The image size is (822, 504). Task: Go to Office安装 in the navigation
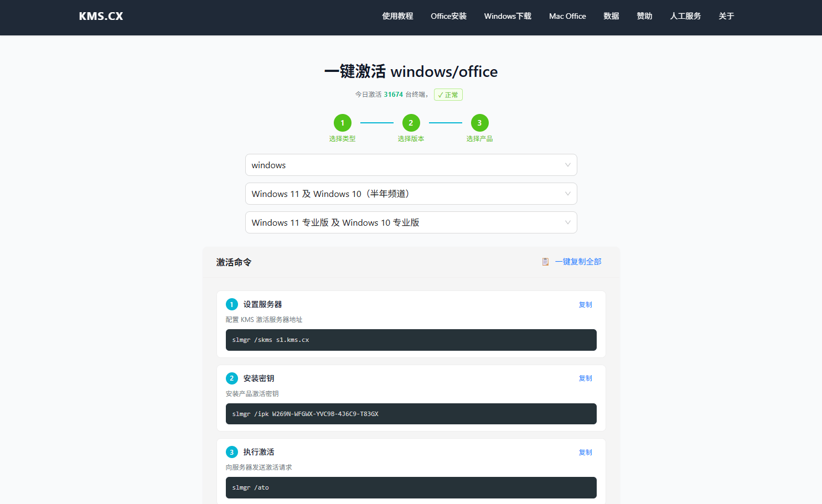(448, 16)
